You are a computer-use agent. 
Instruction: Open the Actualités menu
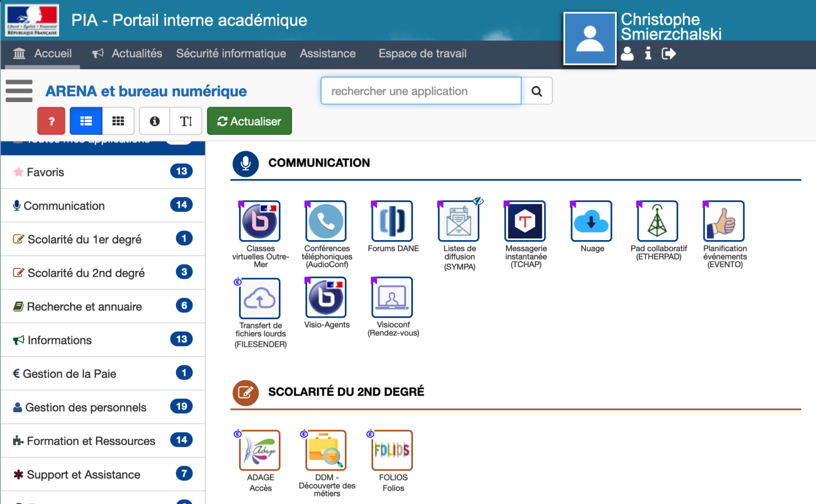(127, 54)
